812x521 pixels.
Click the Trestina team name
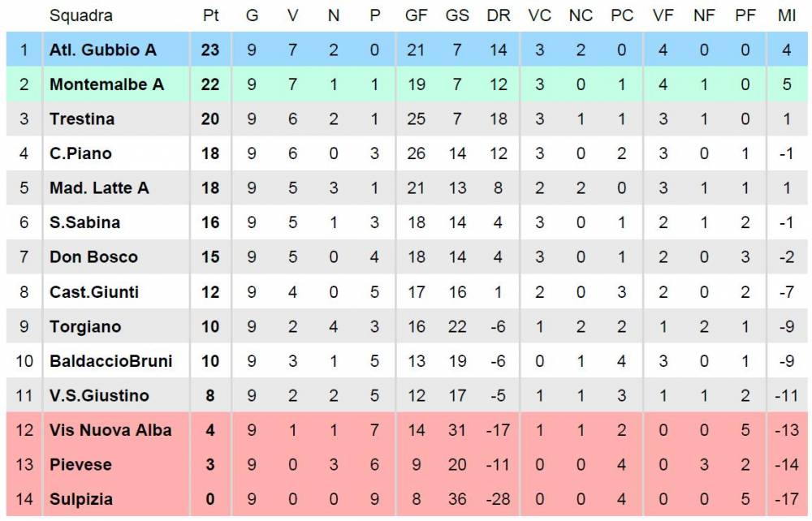(x=82, y=119)
